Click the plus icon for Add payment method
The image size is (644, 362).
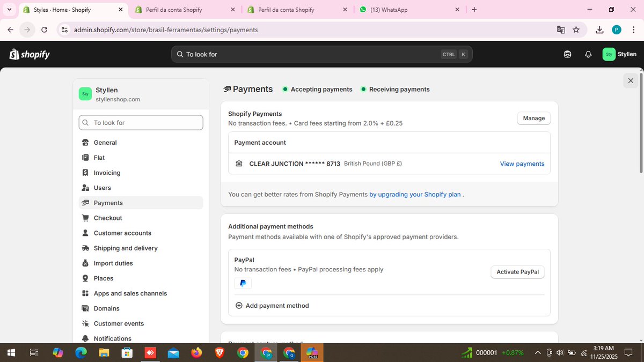(239, 306)
